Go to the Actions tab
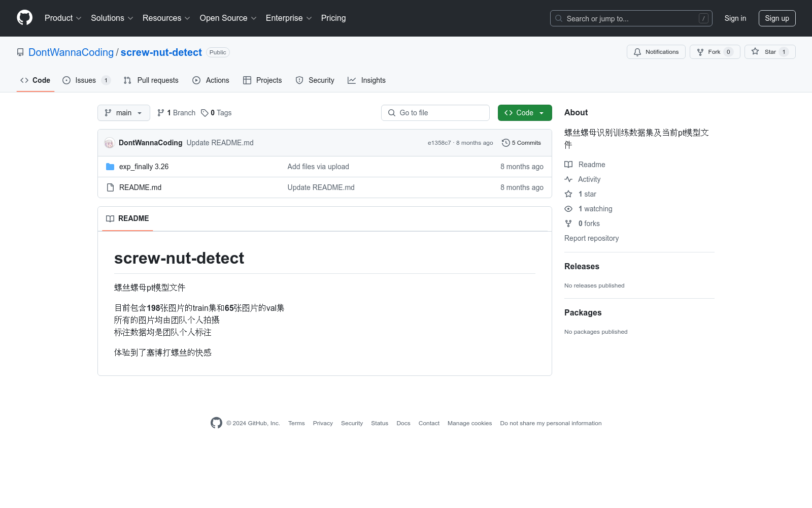 point(211,80)
